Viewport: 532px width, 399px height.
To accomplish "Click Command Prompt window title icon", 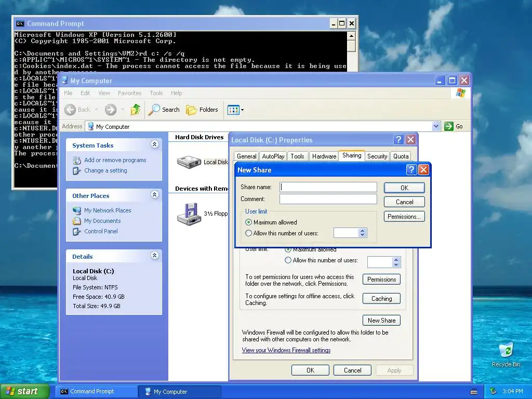I will coord(20,23).
